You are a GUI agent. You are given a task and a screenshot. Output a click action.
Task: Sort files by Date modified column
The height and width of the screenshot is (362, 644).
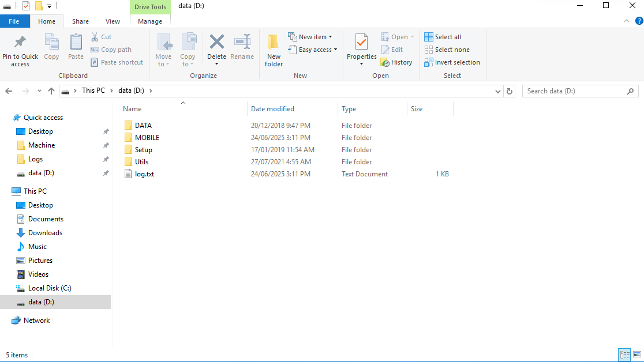point(272,109)
